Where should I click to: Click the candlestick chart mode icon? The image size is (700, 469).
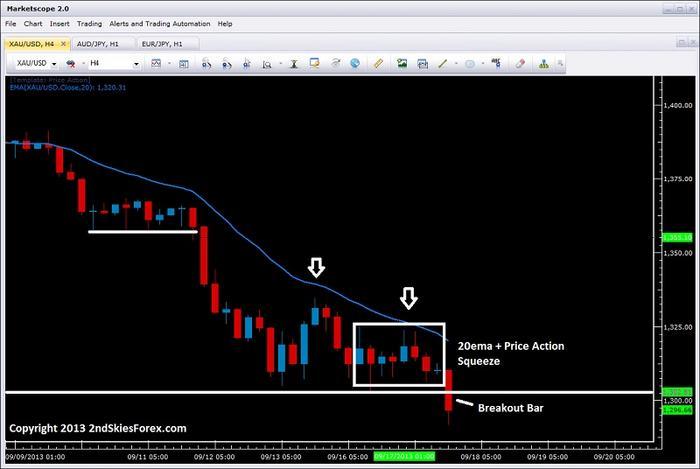click(x=70, y=64)
